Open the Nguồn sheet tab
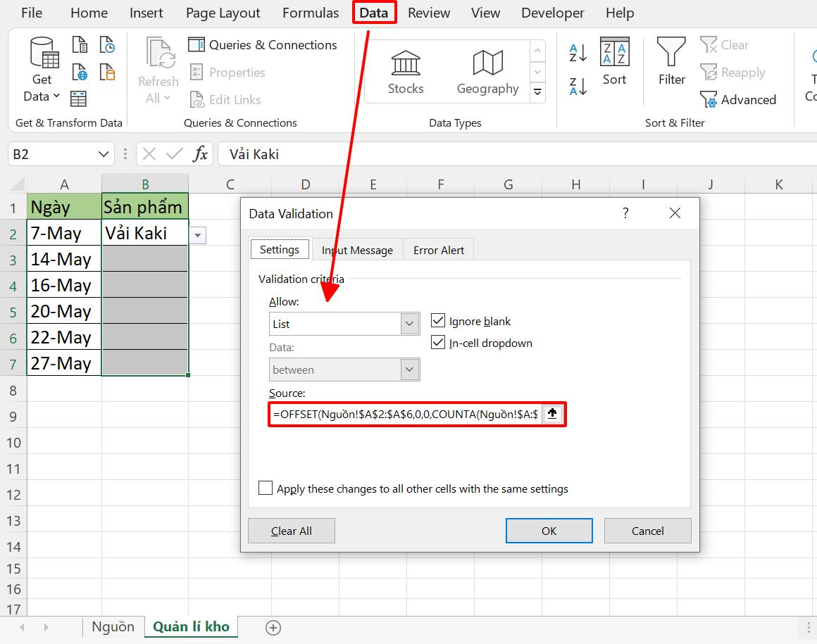The width and height of the screenshot is (817, 644). tap(113, 626)
